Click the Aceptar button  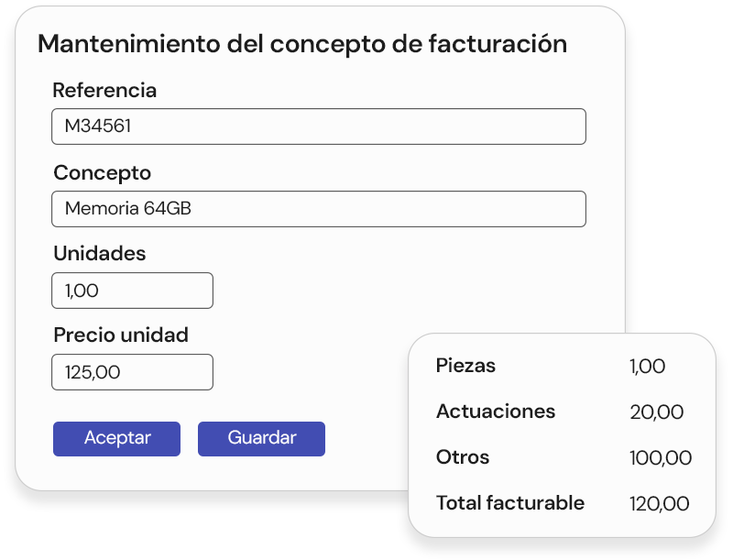(x=116, y=438)
